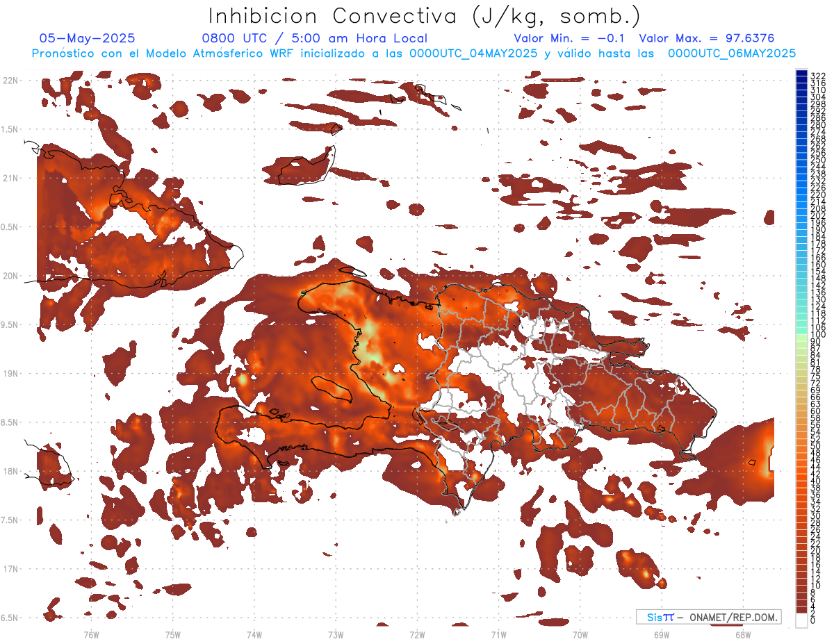834x644 pixels.
Task: Click the '74W' longitude label
Action: pyautogui.click(x=254, y=634)
